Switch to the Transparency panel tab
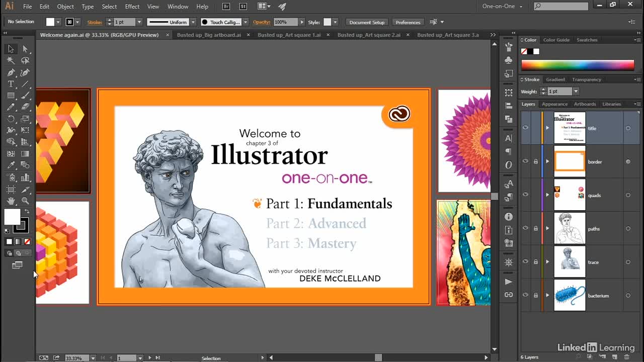This screenshot has height=362, width=644. click(587, 79)
